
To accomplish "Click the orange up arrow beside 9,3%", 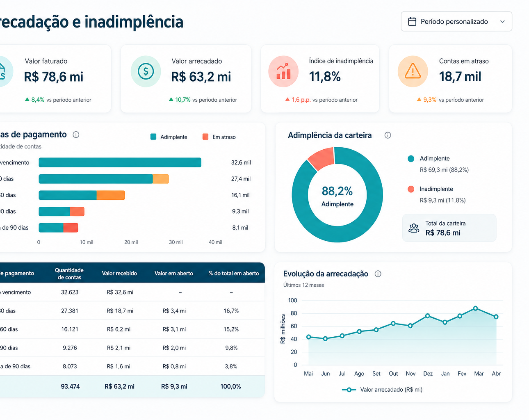I will tap(419, 100).
